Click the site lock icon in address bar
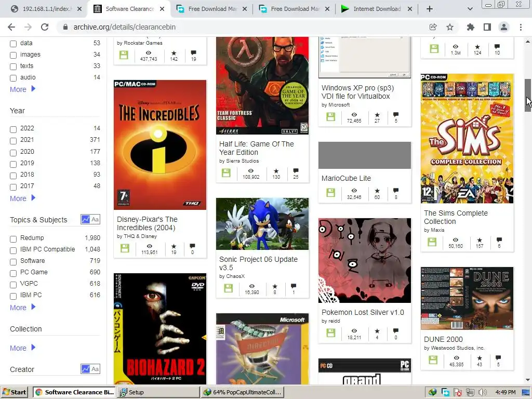Screen dimensions: 532x399 click(x=65, y=27)
